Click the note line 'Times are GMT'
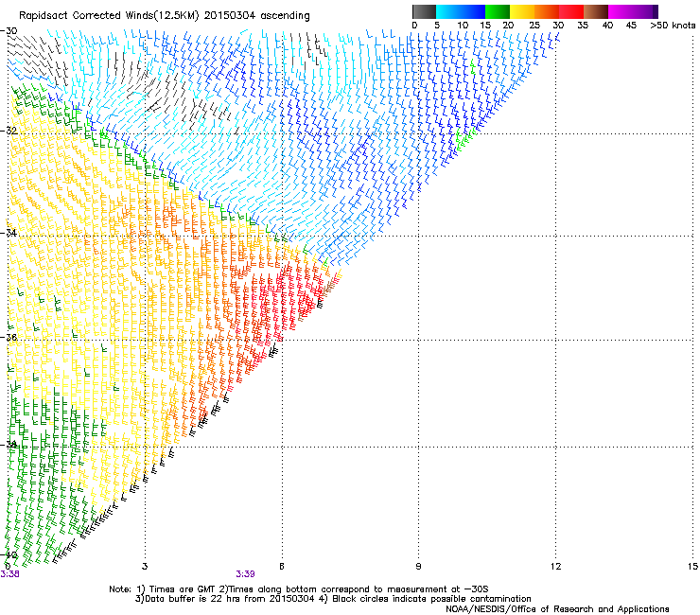 [x=181, y=589]
